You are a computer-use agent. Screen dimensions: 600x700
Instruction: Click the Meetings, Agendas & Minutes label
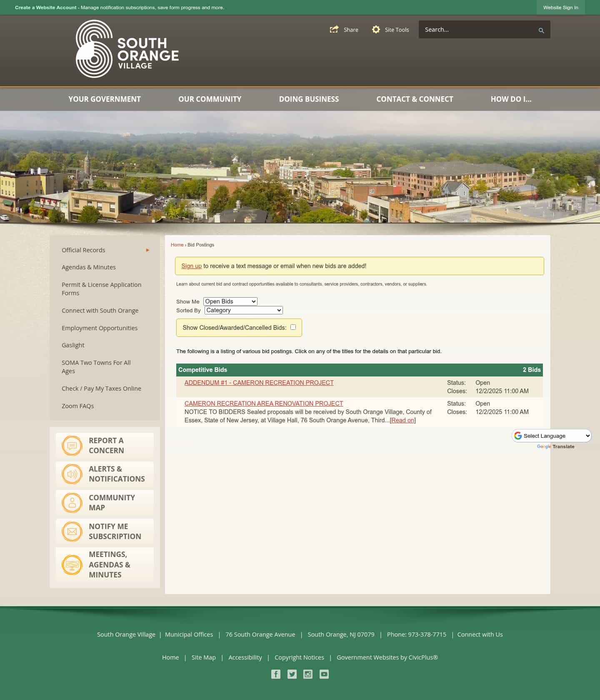[110, 565]
